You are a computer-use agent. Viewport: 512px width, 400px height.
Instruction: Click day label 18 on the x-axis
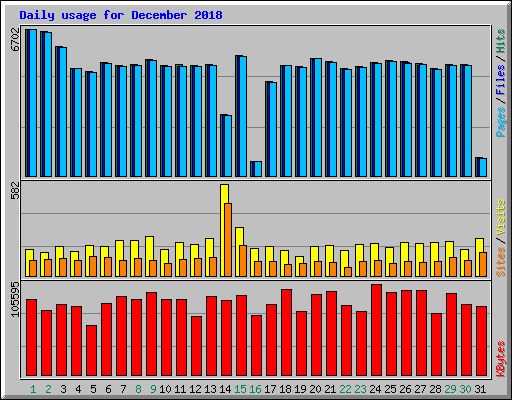pos(285,389)
